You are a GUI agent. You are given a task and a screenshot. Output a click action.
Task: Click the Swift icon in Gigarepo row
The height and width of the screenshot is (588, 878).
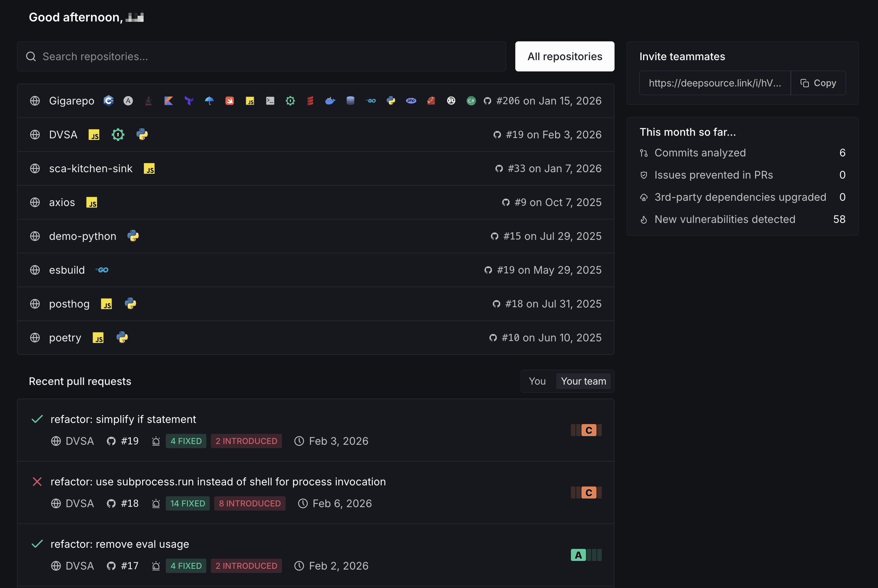229,101
